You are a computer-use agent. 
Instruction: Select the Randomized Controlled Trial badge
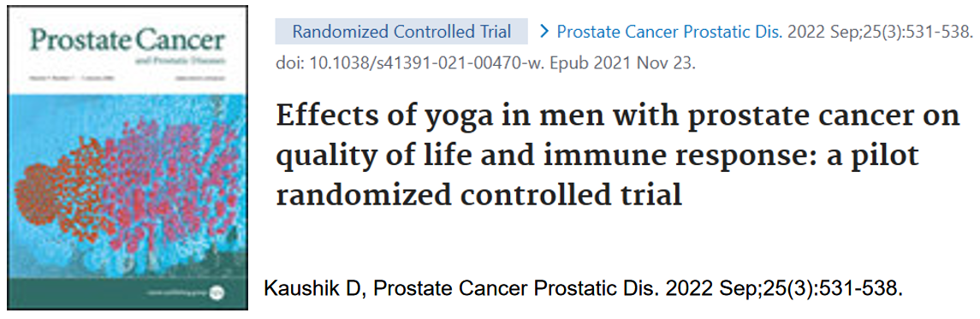tap(401, 31)
